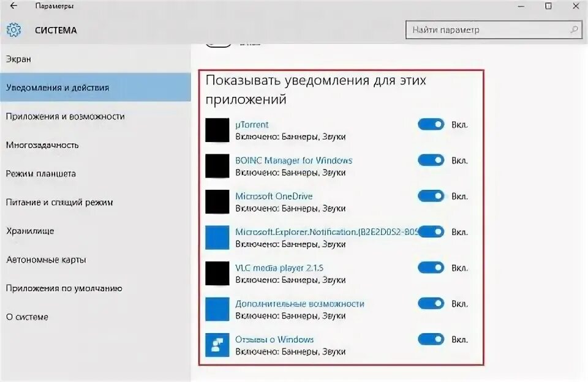Open µTorrent notification settings link
The image size is (588, 382).
click(252, 124)
